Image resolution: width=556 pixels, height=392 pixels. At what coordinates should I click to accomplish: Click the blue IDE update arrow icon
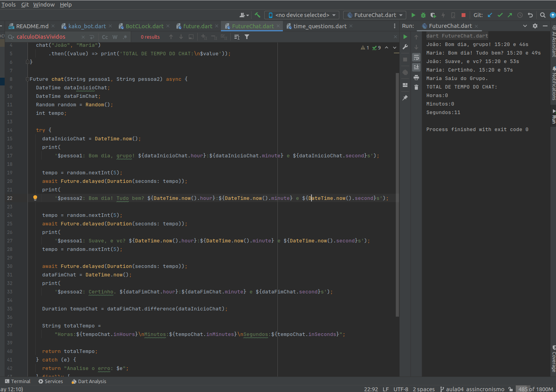click(x=553, y=15)
